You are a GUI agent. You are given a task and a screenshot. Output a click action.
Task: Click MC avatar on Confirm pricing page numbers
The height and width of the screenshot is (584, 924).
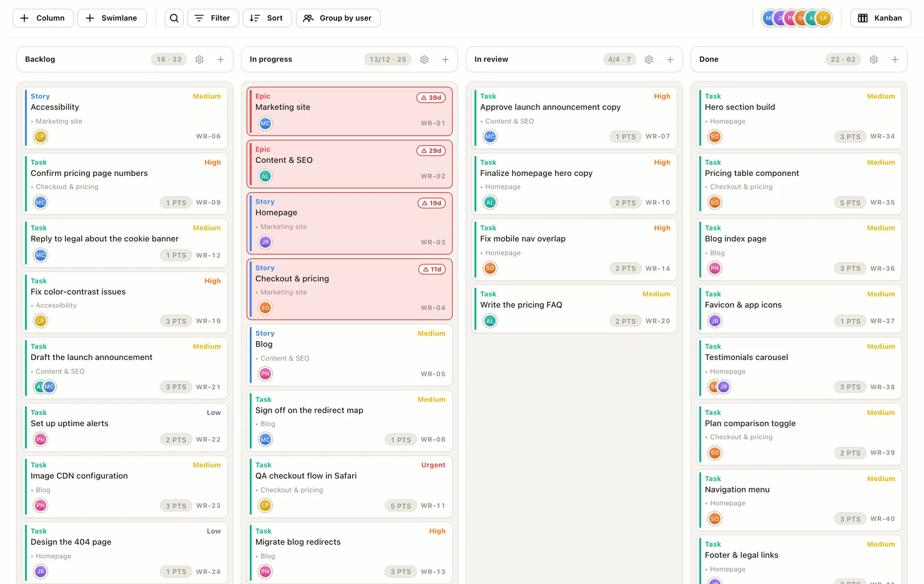click(41, 202)
